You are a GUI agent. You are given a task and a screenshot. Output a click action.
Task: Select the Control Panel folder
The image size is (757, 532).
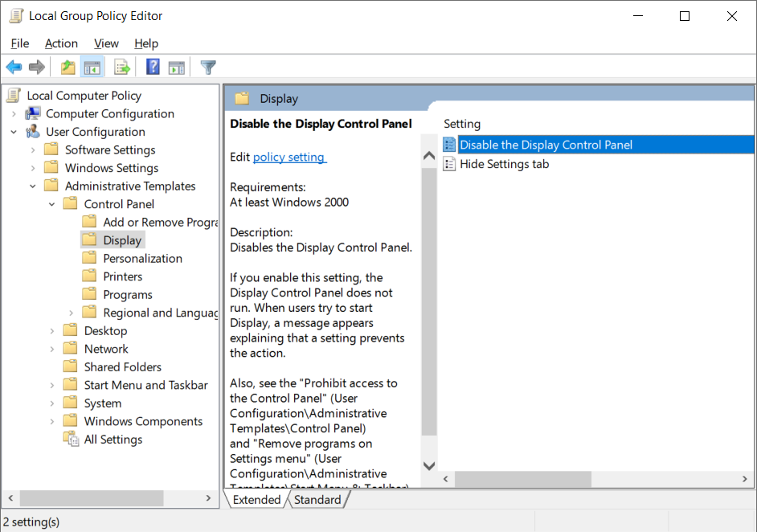click(109, 204)
